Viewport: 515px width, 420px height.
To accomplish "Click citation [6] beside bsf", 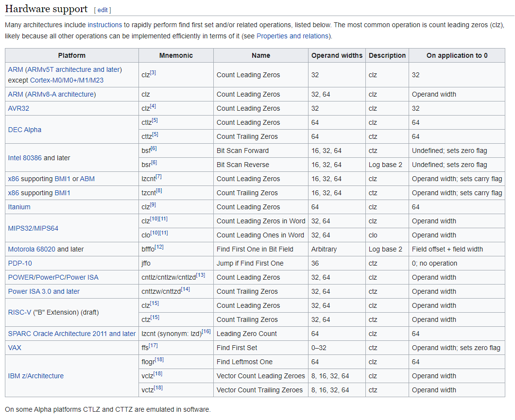I will pyautogui.click(x=154, y=149).
